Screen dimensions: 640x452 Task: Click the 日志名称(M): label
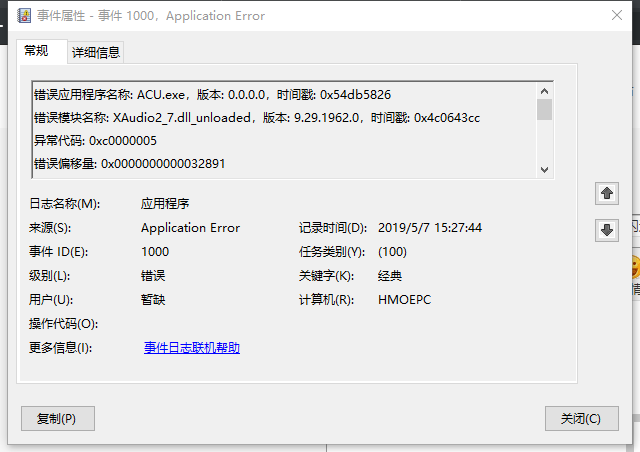click(64, 203)
